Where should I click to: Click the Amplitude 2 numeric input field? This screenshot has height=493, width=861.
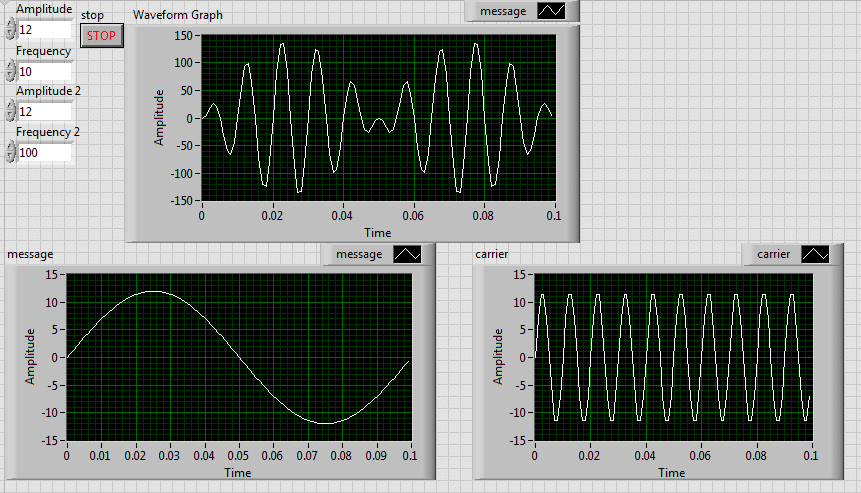45,111
